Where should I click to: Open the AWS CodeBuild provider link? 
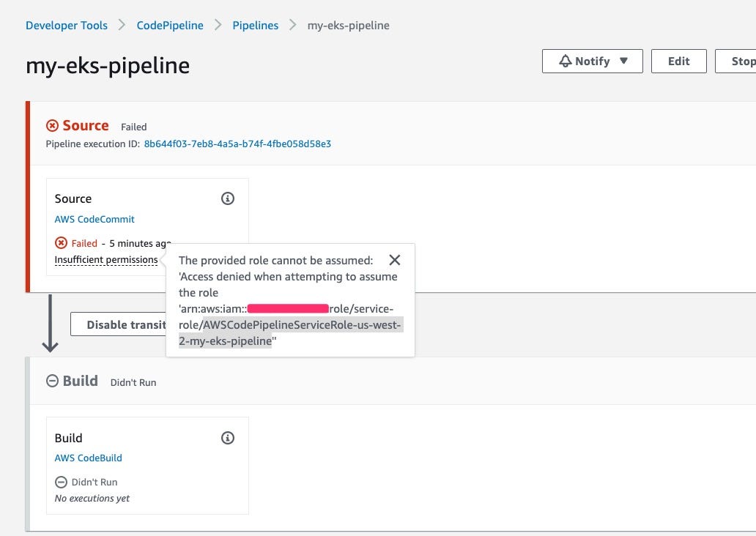(x=88, y=458)
